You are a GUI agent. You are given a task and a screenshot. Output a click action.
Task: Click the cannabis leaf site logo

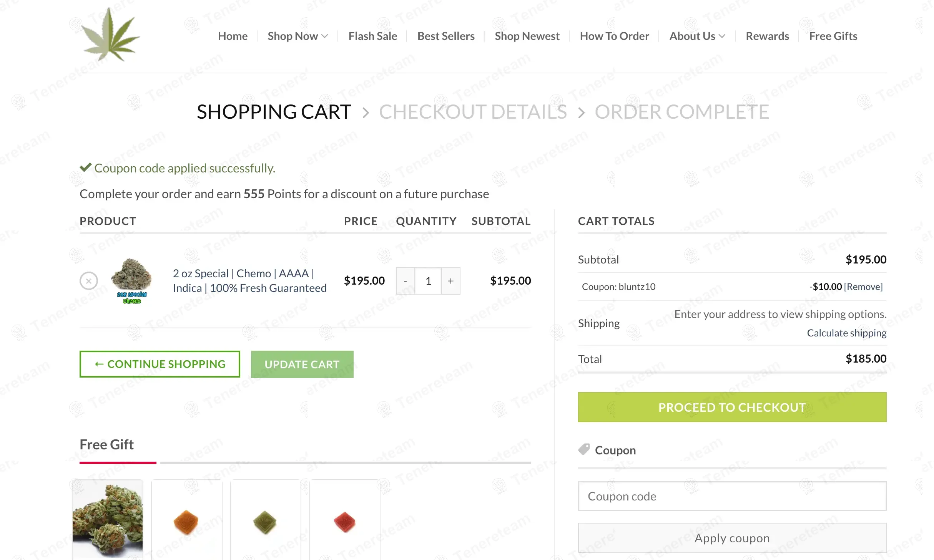[110, 35]
